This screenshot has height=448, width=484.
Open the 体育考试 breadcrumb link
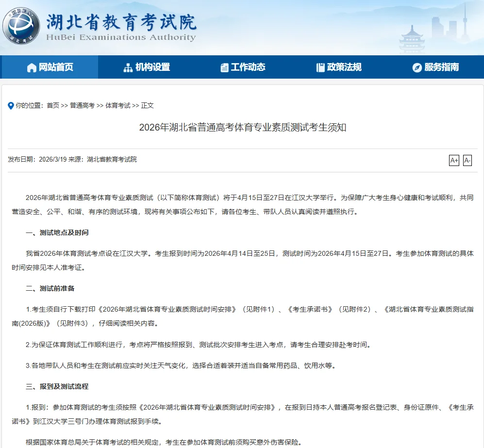tap(118, 105)
